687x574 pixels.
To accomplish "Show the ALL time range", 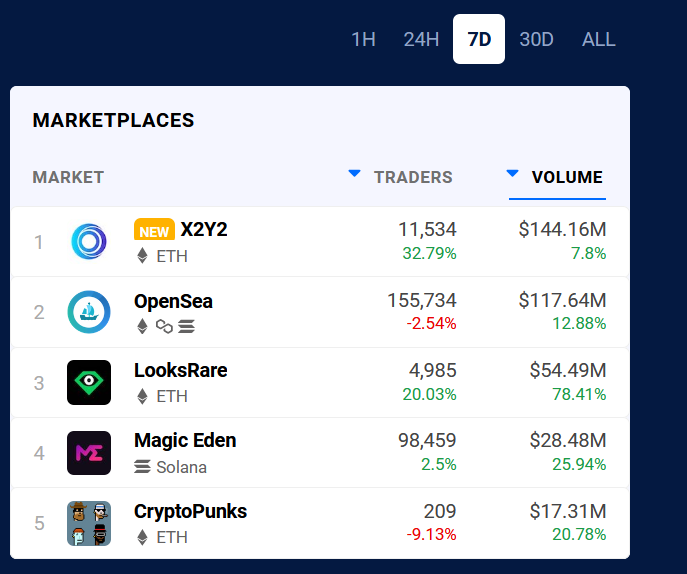I will point(599,40).
